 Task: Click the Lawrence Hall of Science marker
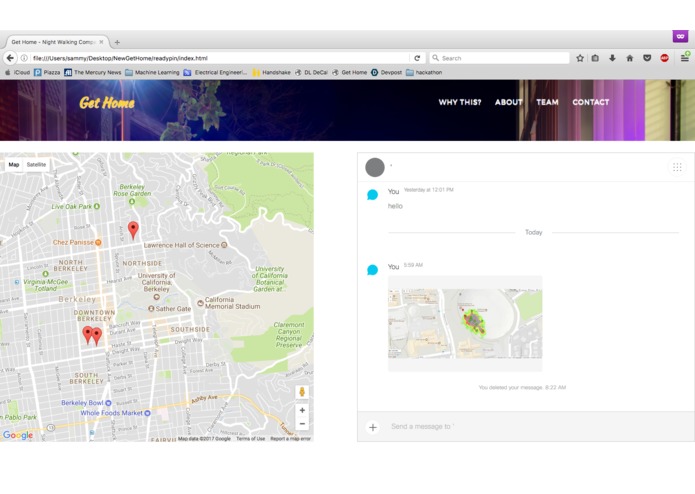pyautogui.click(x=224, y=245)
